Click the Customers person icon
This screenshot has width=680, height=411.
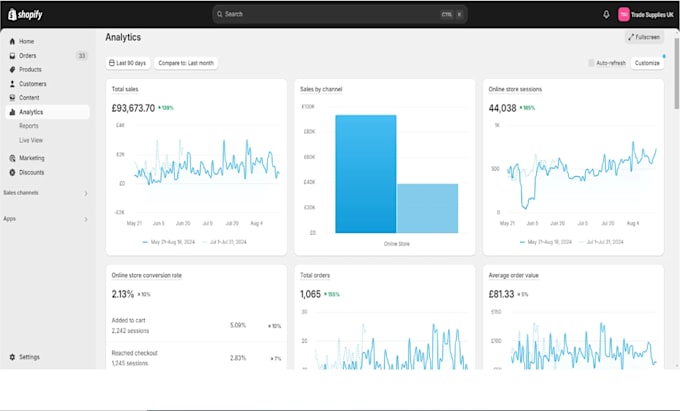12,84
